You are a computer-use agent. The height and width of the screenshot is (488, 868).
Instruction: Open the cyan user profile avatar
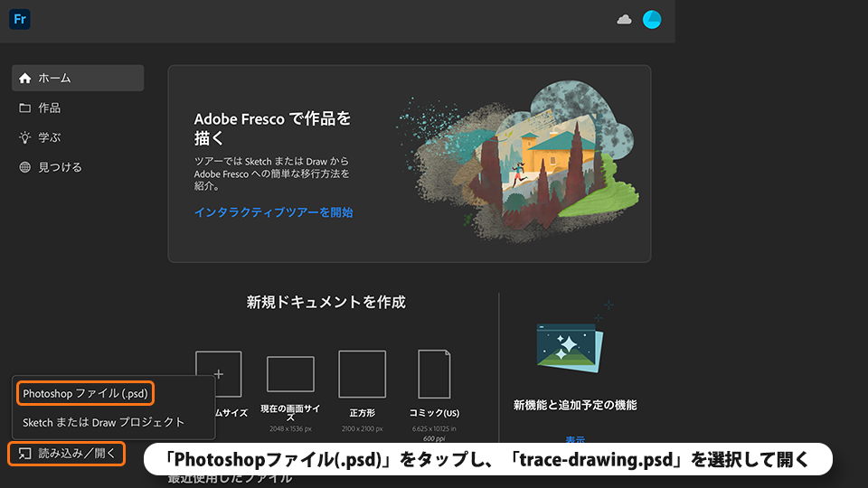(652, 19)
